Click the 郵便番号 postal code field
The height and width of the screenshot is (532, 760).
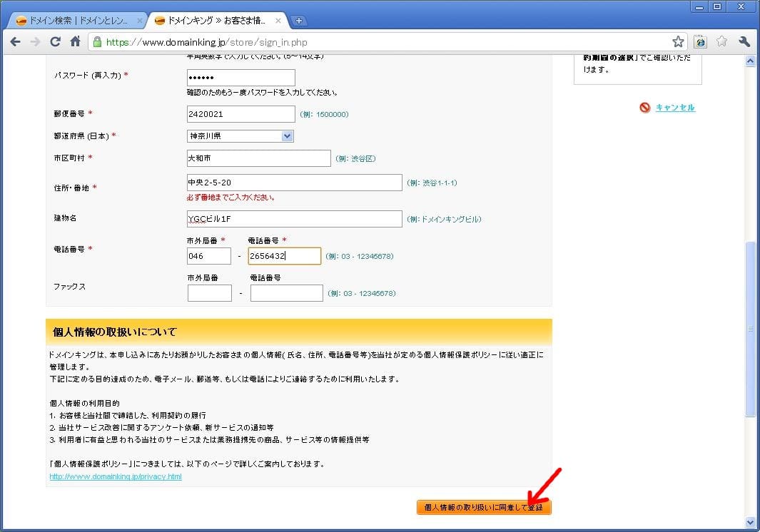(240, 114)
